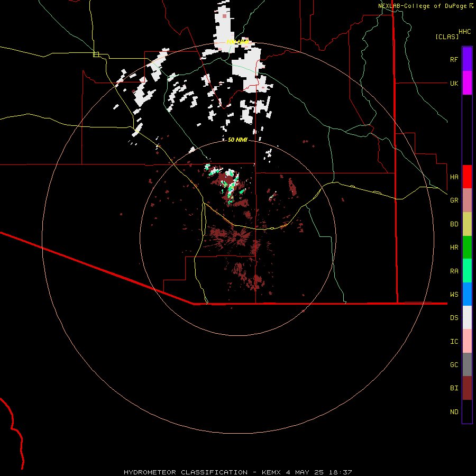Click the WS legend label

coord(454,294)
